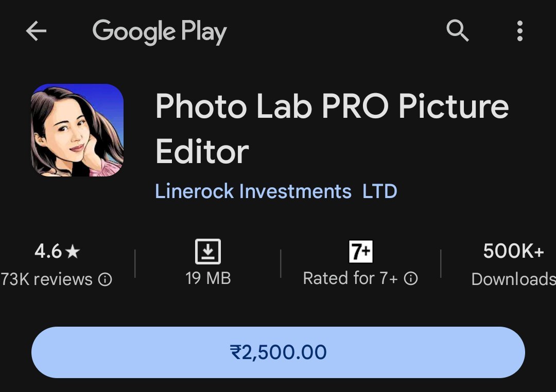Open the Linerock Investments LTD developer page
The height and width of the screenshot is (392, 556).
point(276,191)
